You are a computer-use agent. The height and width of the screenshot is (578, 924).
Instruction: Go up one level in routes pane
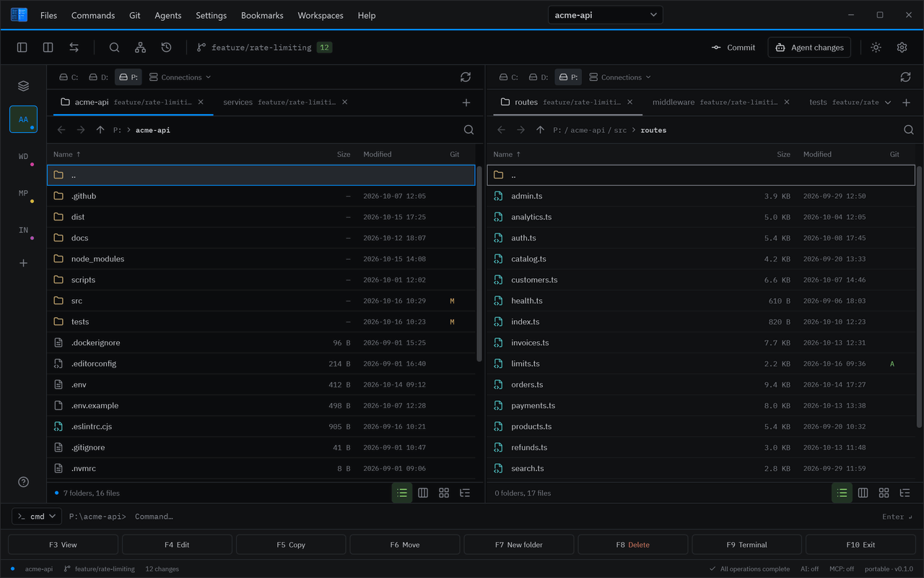click(541, 130)
